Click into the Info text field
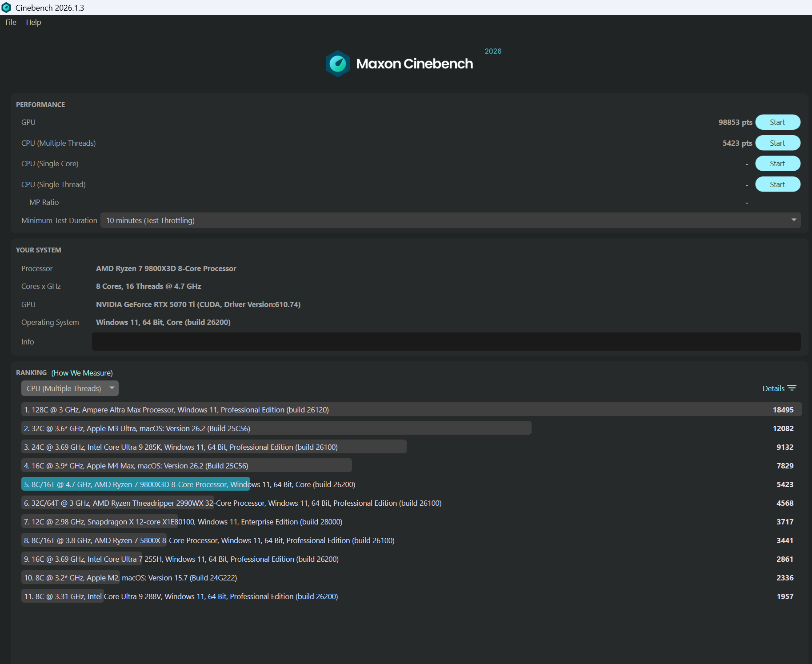Image resolution: width=812 pixels, height=664 pixels. 446,342
